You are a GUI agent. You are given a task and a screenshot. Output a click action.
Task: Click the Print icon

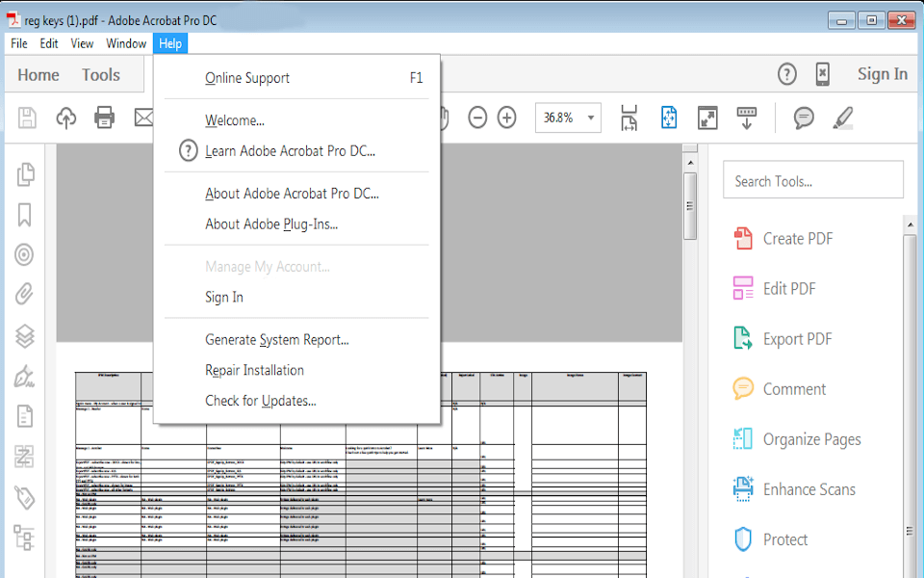pos(104,118)
